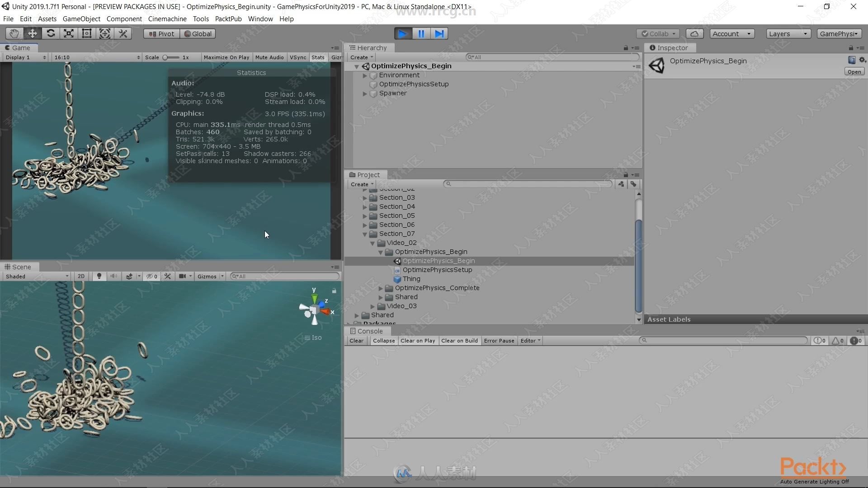
Task: Expand the Video_03 folder
Action: [373, 306]
